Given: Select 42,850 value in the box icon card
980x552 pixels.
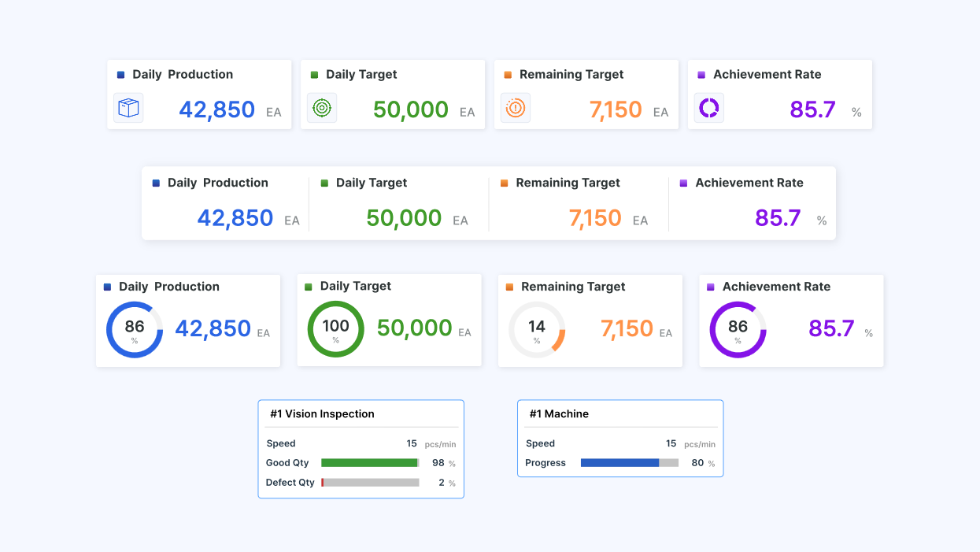Looking at the screenshot, I should point(216,109).
